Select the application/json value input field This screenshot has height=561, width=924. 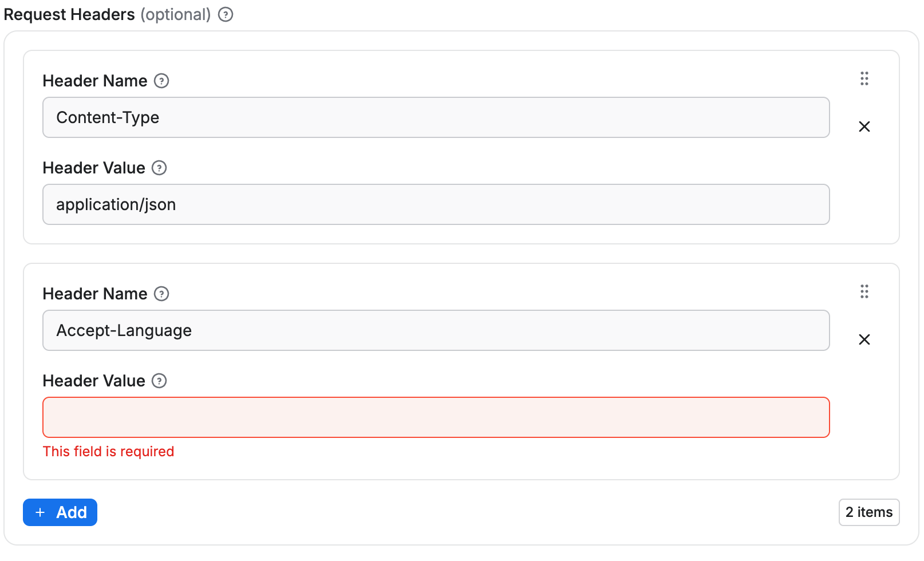click(436, 204)
